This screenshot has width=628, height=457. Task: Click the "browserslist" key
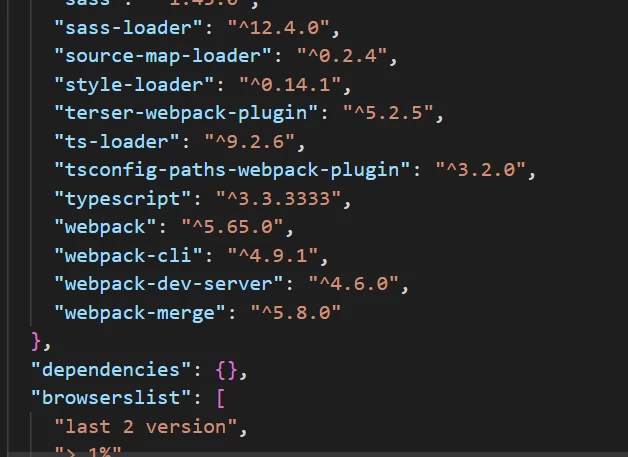111,398
